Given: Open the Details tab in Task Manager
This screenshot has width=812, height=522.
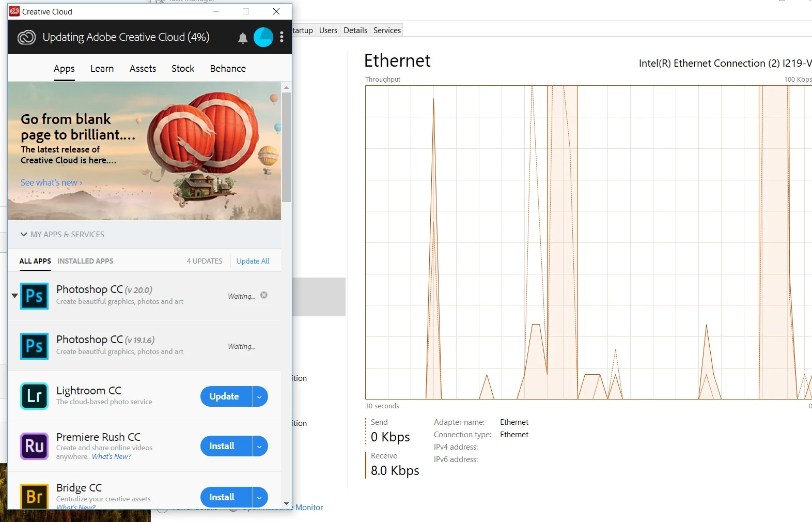Looking at the screenshot, I should tap(355, 30).
